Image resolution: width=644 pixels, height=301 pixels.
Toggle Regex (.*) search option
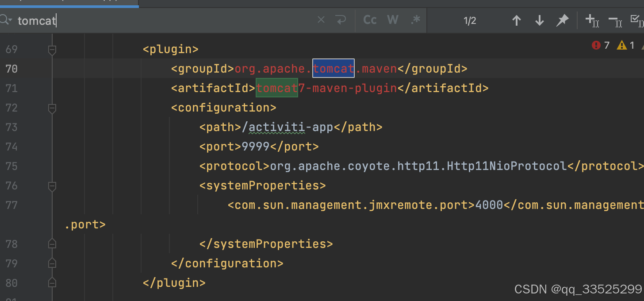point(415,20)
